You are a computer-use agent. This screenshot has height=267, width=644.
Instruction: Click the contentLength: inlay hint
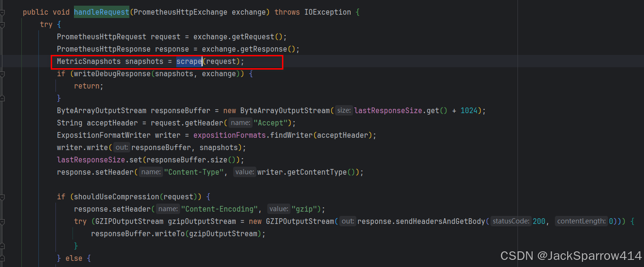pos(581,222)
